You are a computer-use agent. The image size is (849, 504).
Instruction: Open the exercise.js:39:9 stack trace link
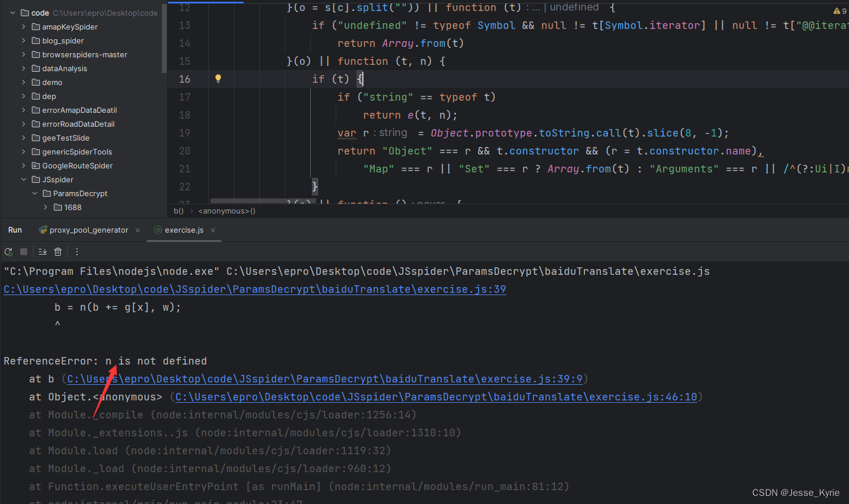click(325, 379)
